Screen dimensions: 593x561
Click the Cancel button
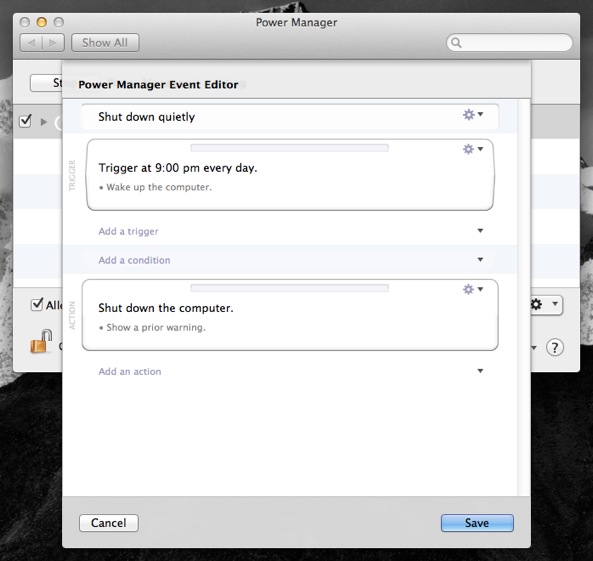coord(109,523)
